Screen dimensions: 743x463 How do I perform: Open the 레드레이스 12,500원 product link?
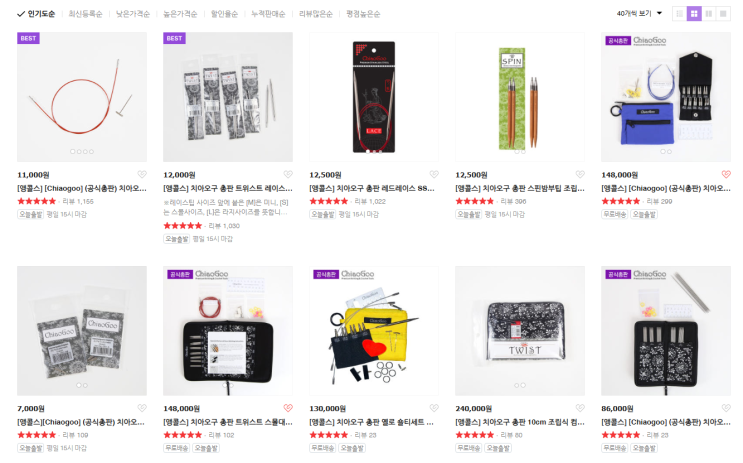(x=372, y=188)
